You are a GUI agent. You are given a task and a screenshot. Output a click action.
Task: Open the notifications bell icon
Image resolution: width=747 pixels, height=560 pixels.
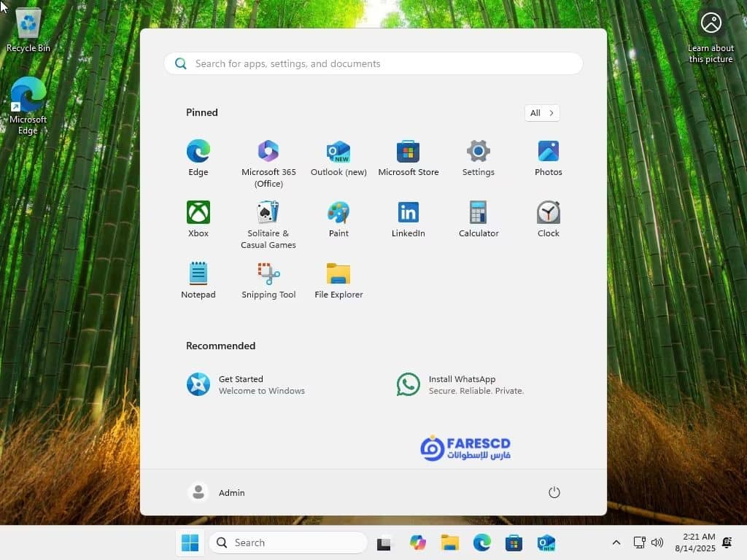click(727, 542)
